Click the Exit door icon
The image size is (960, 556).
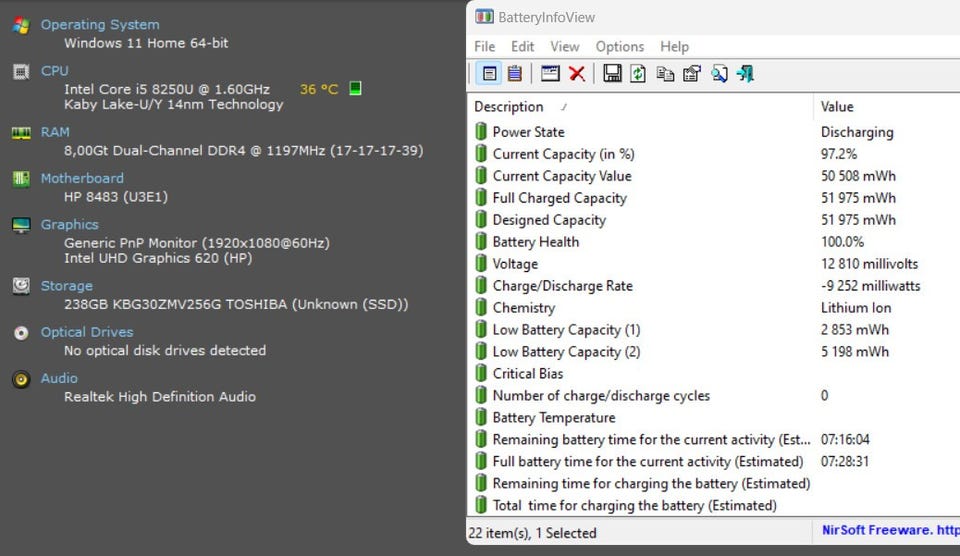point(745,74)
